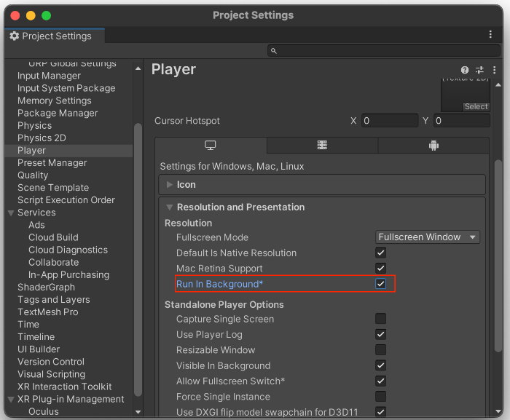Toggle Allow Fullscreen Switch checkbox
Screen dimensions: 510x420
coord(380,381)
